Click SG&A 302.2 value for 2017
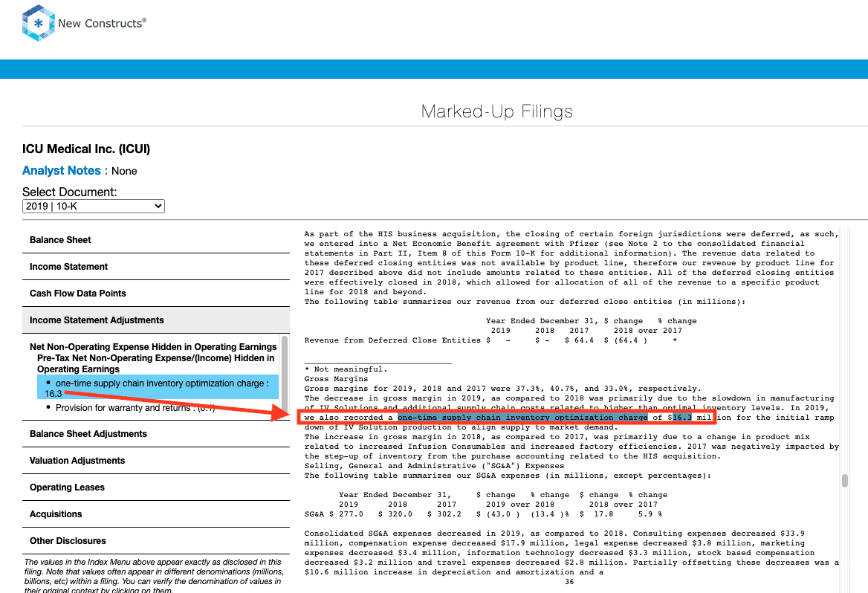This screenshot has width=868, height=593. (x=449, y=513)
